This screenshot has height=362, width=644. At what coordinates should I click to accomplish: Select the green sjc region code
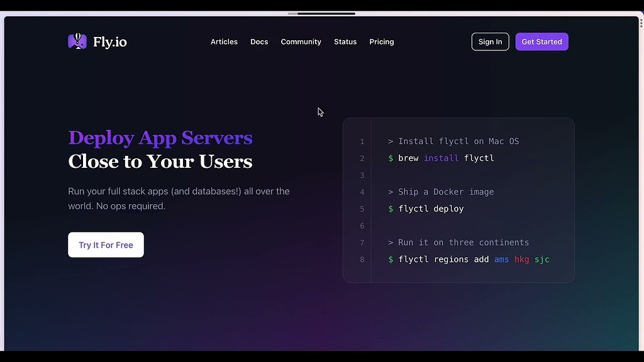tap(541, 259)
